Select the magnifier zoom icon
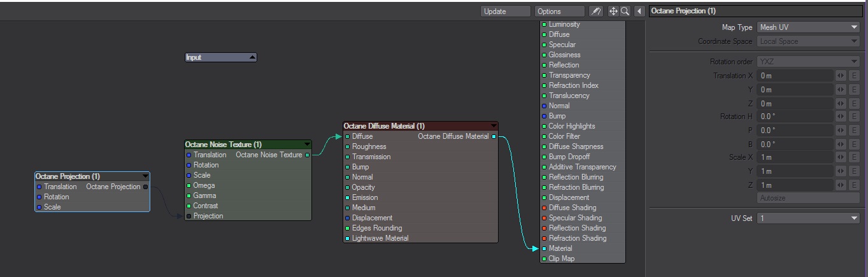This screenshot has height=277, width=868. [x=625, y=11]
